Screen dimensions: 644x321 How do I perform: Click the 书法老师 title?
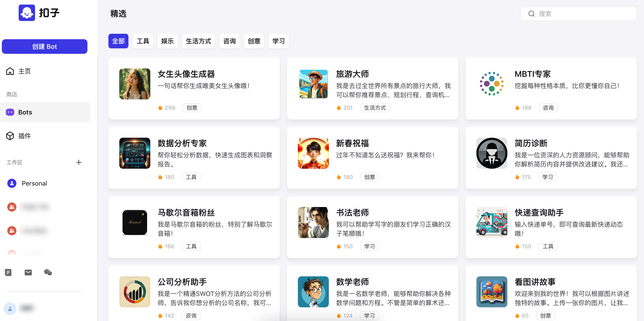(x=352, y=213)
